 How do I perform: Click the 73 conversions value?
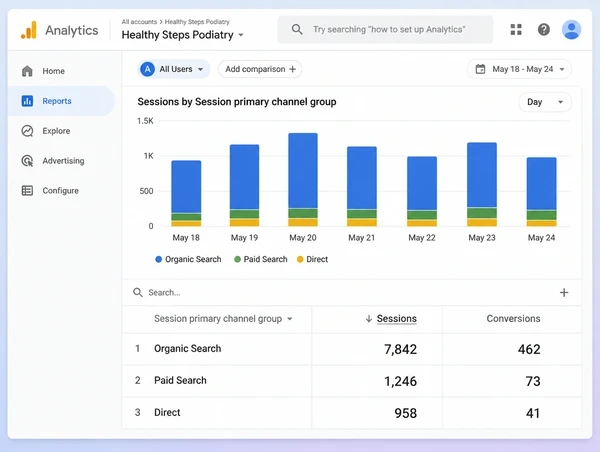point(533,381)
